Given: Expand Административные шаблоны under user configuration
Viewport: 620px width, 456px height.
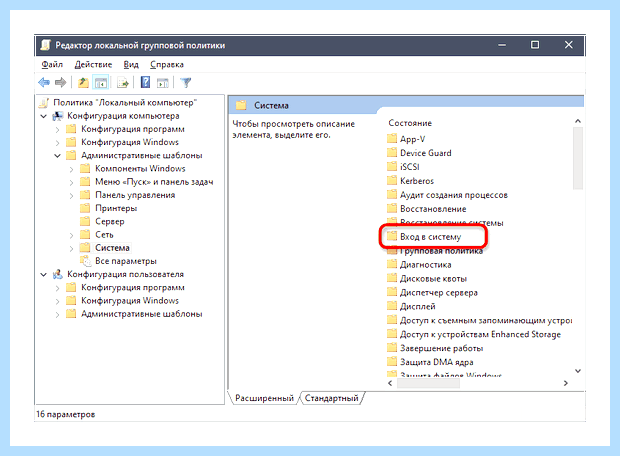Looking at the screenshot, I should point(58,314).
